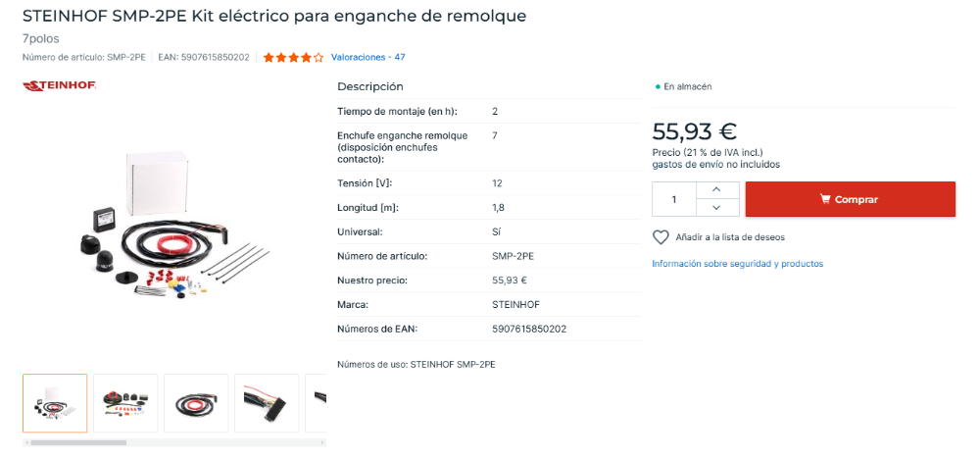Click the orange star rating icons
This screenshot has height=460, width=980.
click(292, 58)
